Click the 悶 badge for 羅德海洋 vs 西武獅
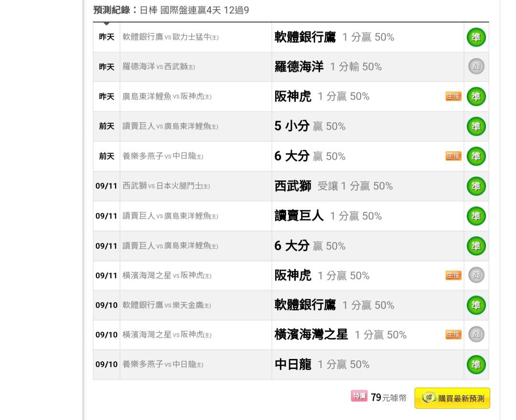Screen dimensions: 516x420 [x=476, y=67]
